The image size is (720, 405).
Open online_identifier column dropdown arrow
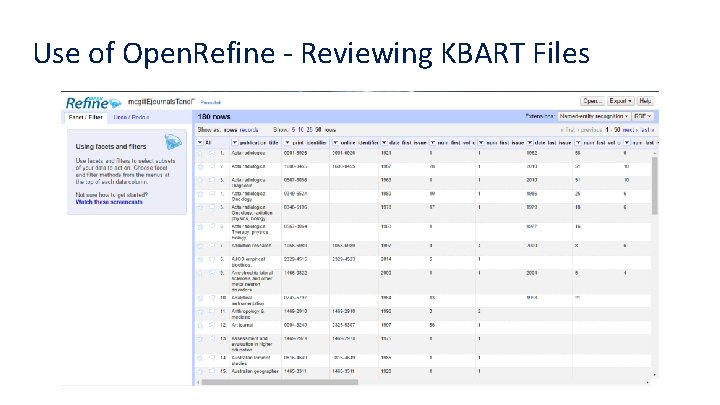pyautogui.click(x=336, y=143)
